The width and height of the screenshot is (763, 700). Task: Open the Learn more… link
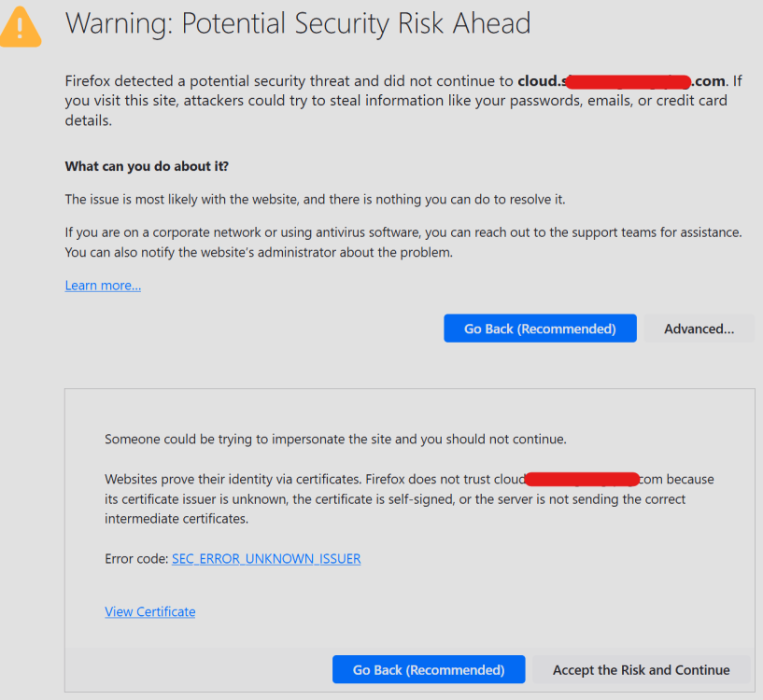[x=103, y=285]
